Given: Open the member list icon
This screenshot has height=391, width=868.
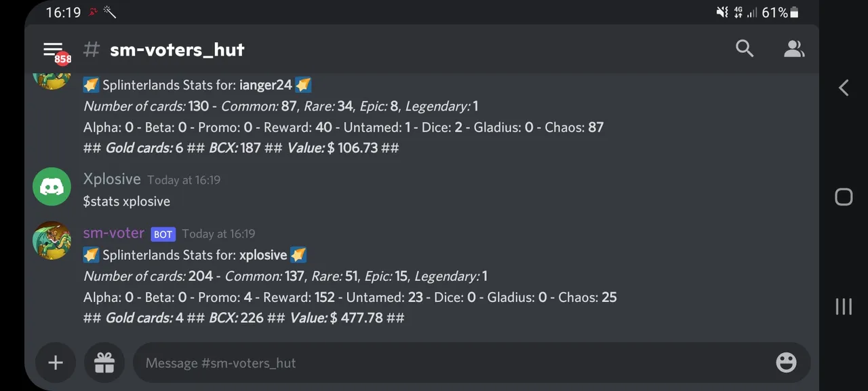Looking at the screenshot, I should [793, 49].
